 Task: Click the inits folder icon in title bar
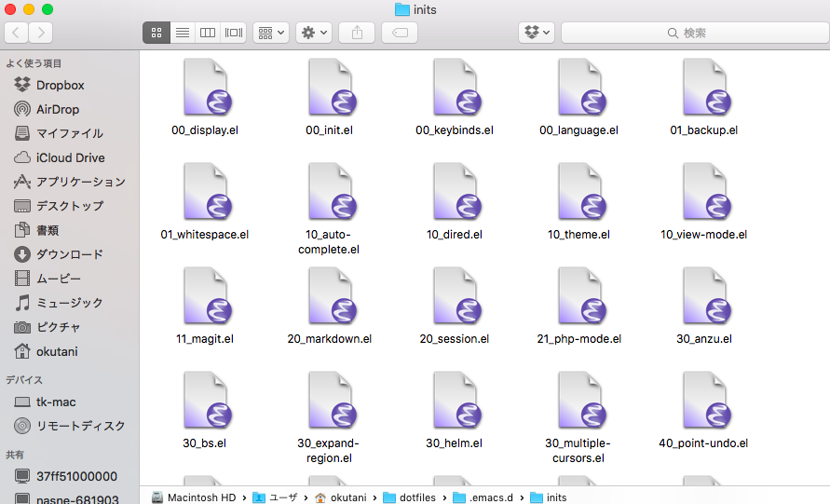pyautogui.click(x=402, y=9)
